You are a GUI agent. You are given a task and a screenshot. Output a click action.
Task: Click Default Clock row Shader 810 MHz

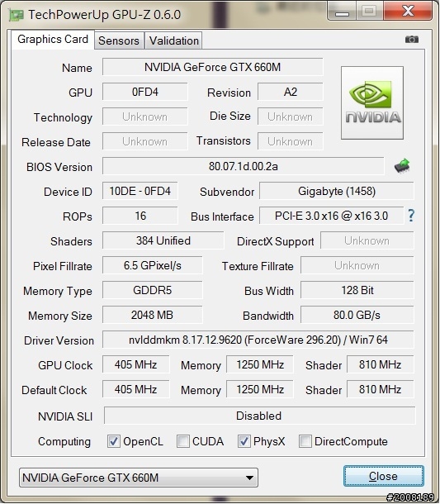(381, 389)
